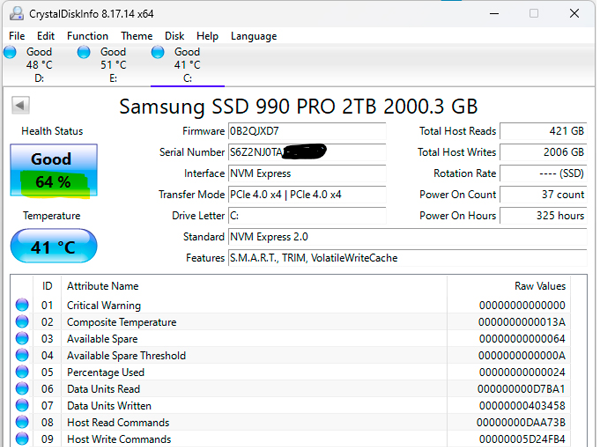The height and width of the screenshot is (447, 600).
Task: Click the blue status orb for drive C:
Action: pos(158,52)
